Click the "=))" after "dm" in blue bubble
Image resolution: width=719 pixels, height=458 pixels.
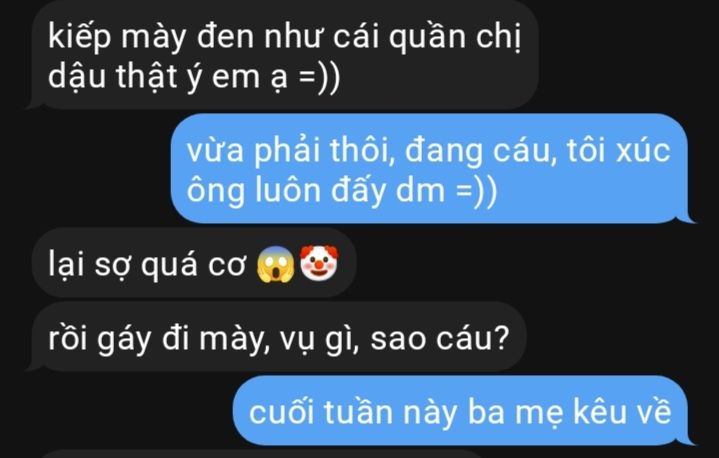[x=476, y=191]
